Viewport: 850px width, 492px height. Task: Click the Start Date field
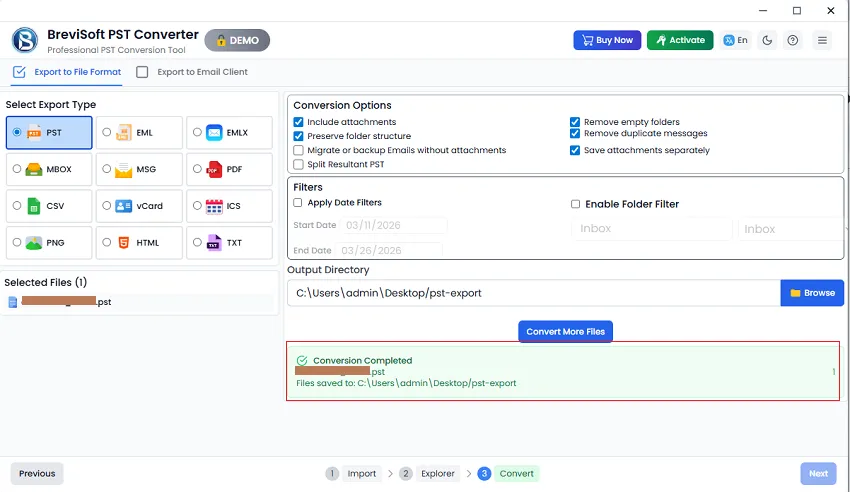394,225
